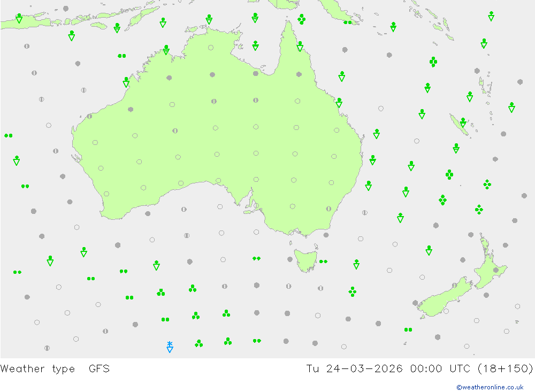The height and width of the screenshot is (392, 535).
Task: Click the half-cloud symbol on New Zealand's South Island
Action: [x=454, y=285]
